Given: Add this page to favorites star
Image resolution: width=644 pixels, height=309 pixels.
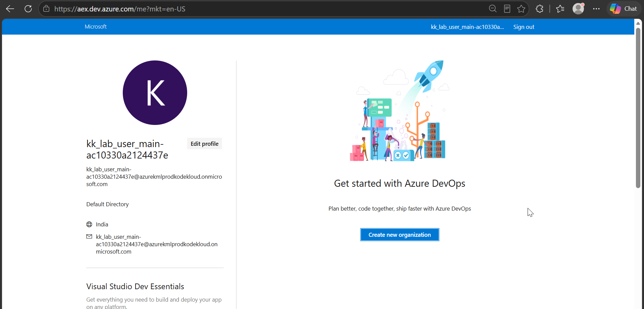Looking at the screenshot, I should click(521, 9).
